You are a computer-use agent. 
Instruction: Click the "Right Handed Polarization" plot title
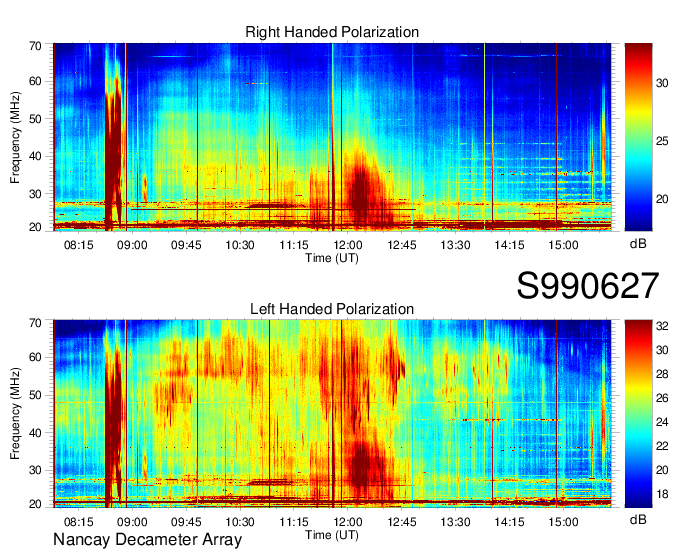pos(332,32)
